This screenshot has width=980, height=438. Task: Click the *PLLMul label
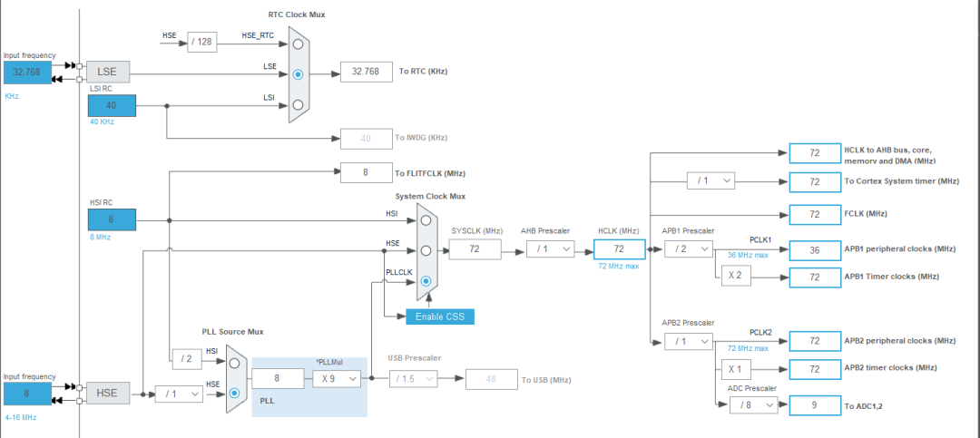tap(329, 362)
